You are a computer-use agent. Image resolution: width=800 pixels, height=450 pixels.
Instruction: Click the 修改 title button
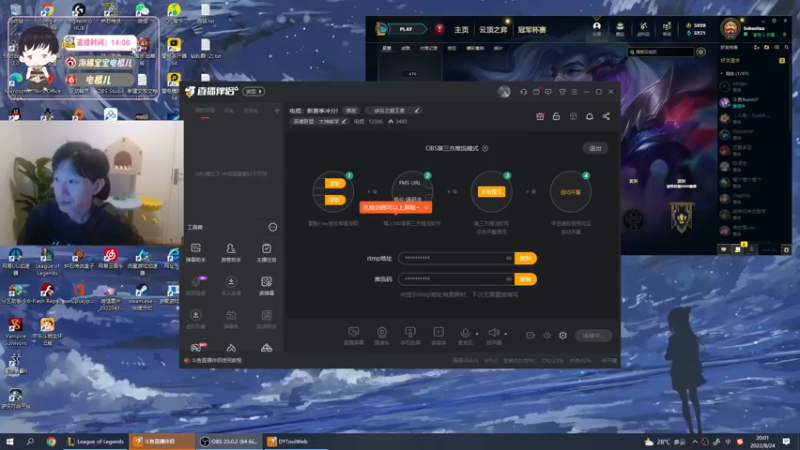tap(351, 111)
